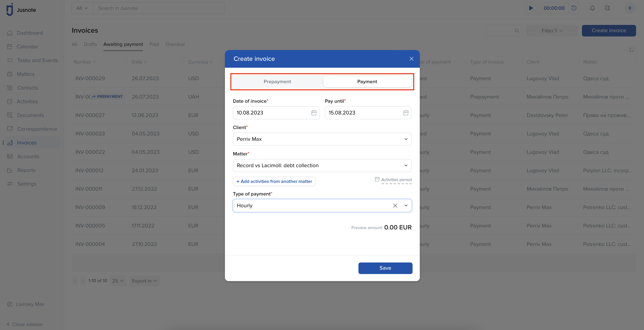The image size is (644, 330).
Task: Switch to the All invoices tab
Action: click(x=75, y=44)
